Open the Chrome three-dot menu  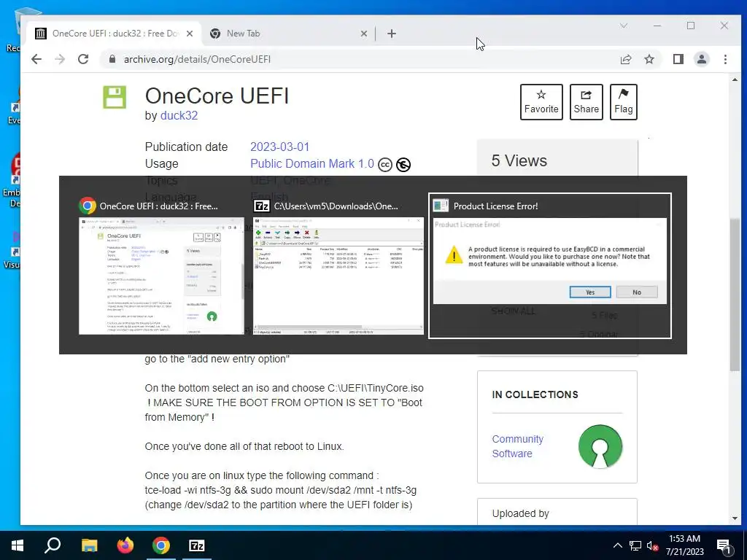[725, 59]
